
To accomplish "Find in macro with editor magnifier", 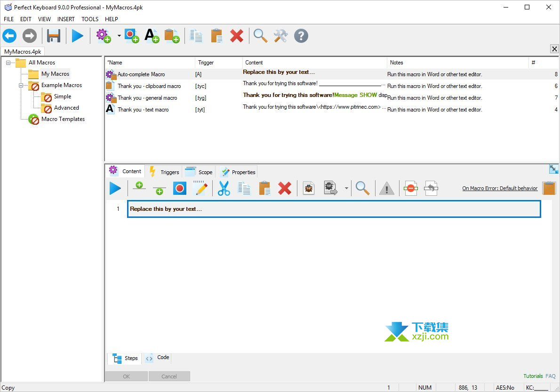I will [x=362, y=188].
